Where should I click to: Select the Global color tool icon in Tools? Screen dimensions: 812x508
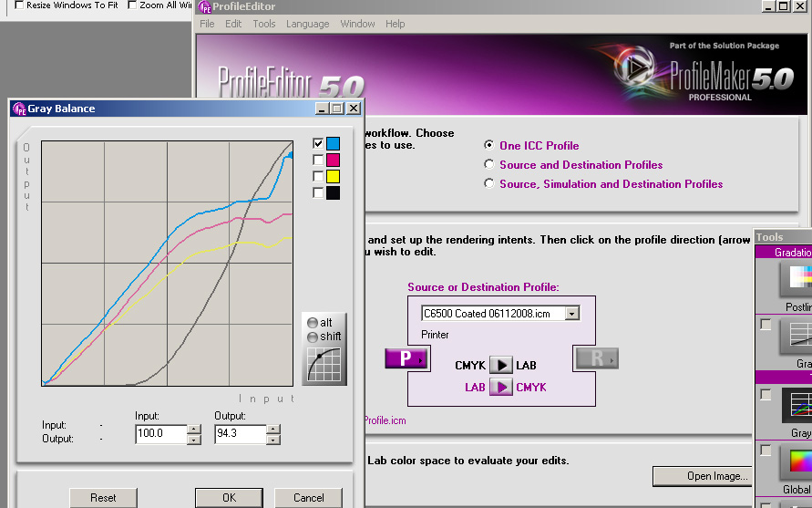(797, 461)
